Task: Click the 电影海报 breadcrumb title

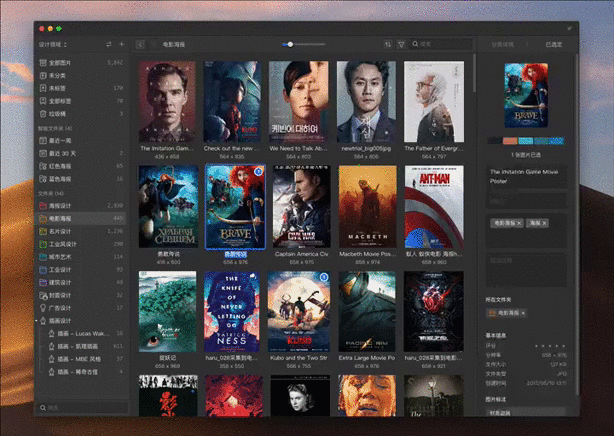Action: [x=174, y=45]
